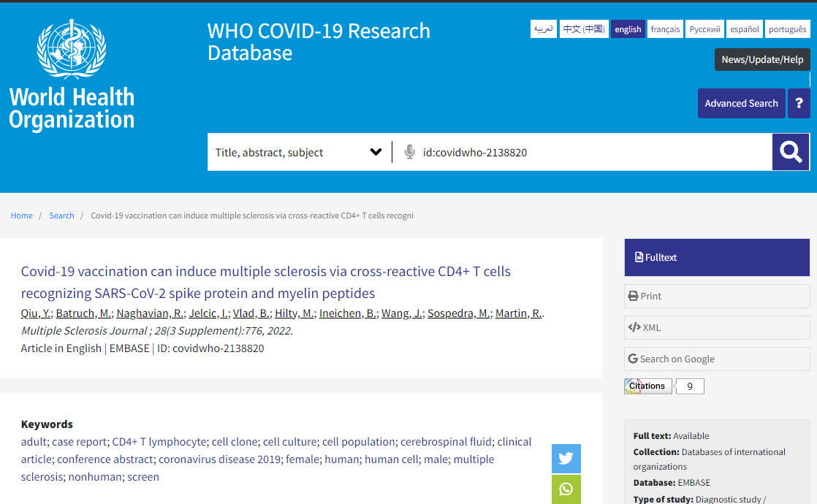Image resolution: width=817 pixels, height=504 pixels.
Task: Go to Search in the breadcrumb
Action: (61, 215)
